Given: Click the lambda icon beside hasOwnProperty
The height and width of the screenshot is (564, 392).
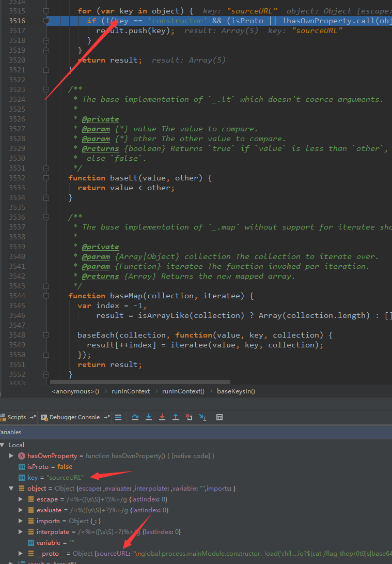Looking at the screenshot, I should click(22, 456).
